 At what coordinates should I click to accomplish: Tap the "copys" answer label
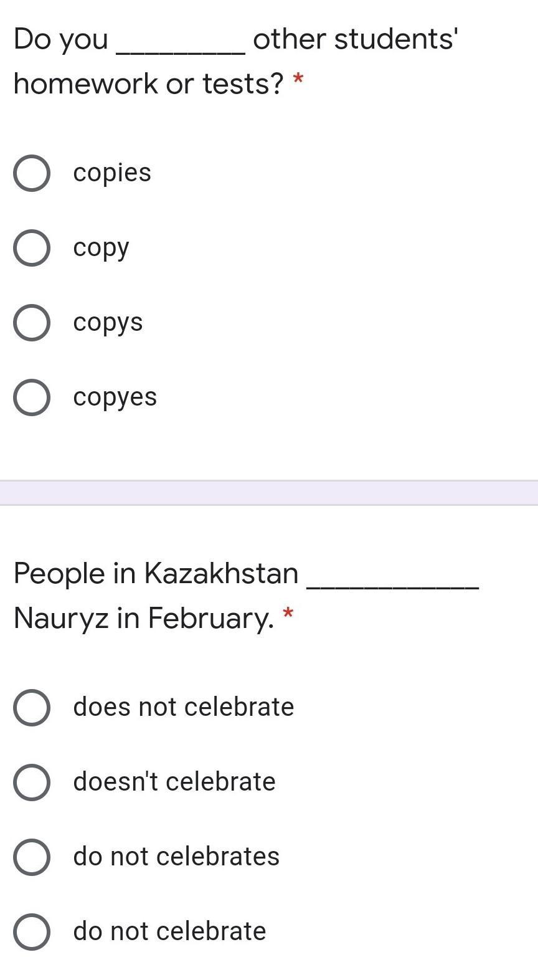click(108, 323)
